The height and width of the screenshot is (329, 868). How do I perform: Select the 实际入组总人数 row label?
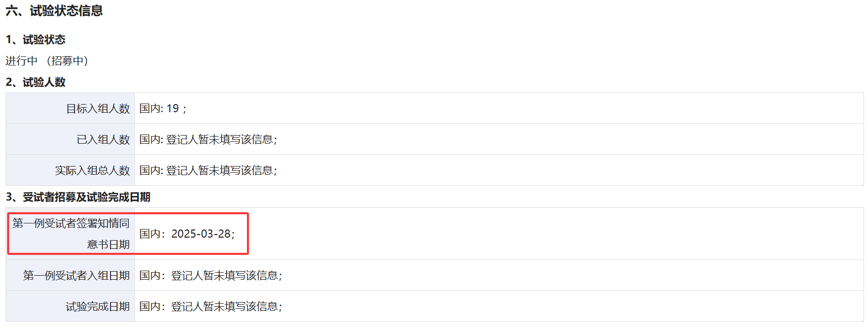pos(92,171)
